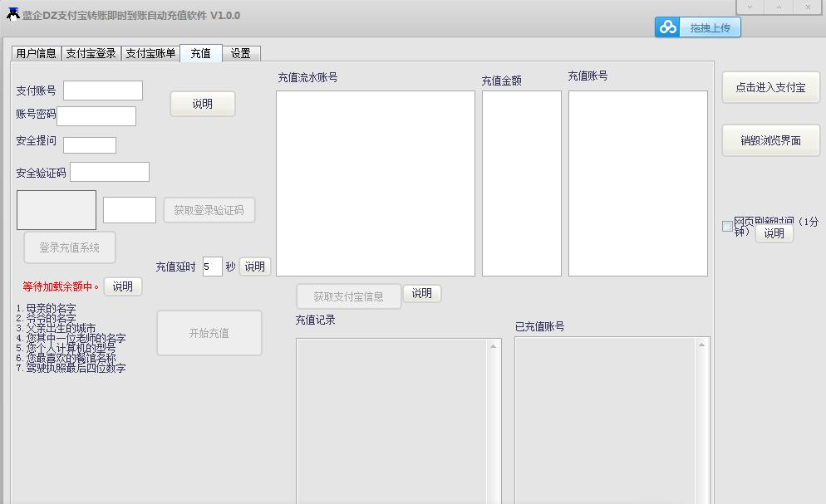The image size is (826, 504).
Task: Click the red 等待加载余额中 status text
Action: tap(60, 286)
